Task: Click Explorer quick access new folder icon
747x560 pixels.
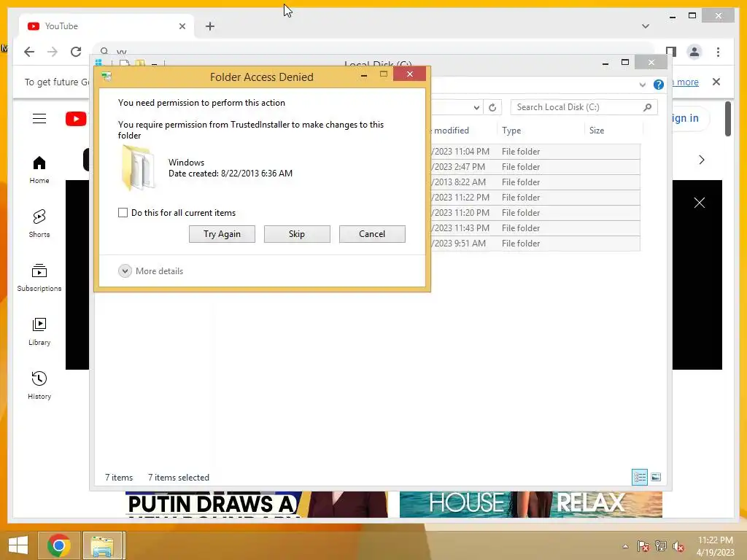Action: [140, 63]
